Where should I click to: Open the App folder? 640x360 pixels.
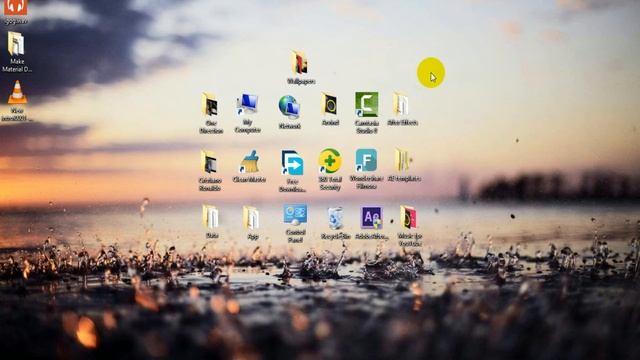coord(251,218)
